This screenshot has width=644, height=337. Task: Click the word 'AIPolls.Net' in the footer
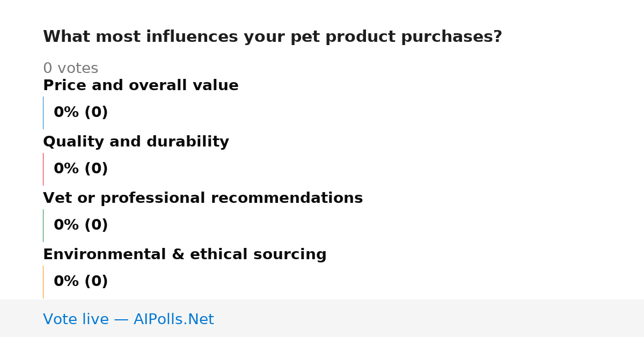tap(173, 319)
